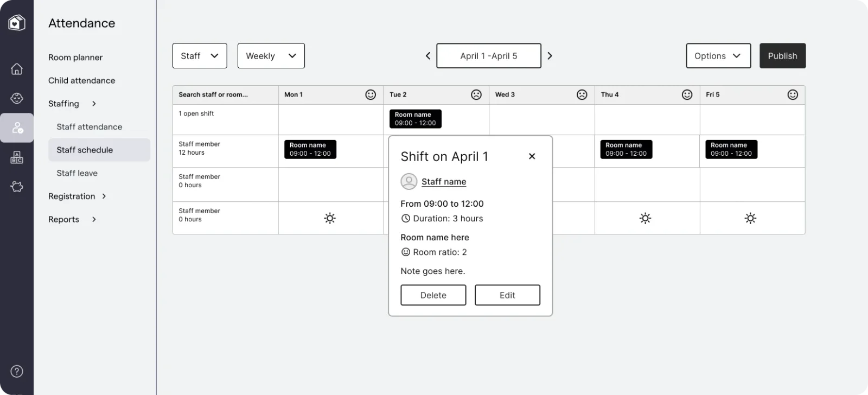Open the Staff name link
Viewport: 868px width, 395px height.
pyautogui.click(x=443, y=182)
